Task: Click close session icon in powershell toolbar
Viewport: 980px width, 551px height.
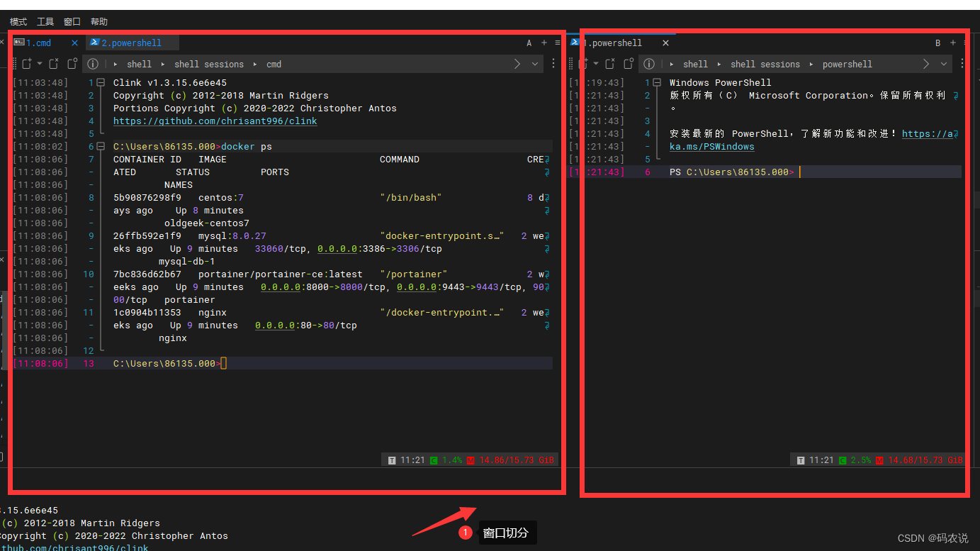Action: click(x=610, y=64)
